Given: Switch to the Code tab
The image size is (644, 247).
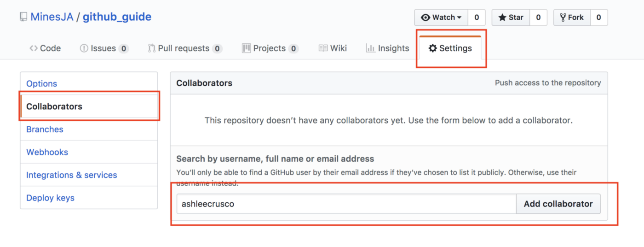Looking at the screenshot, I should click(45, 48).
